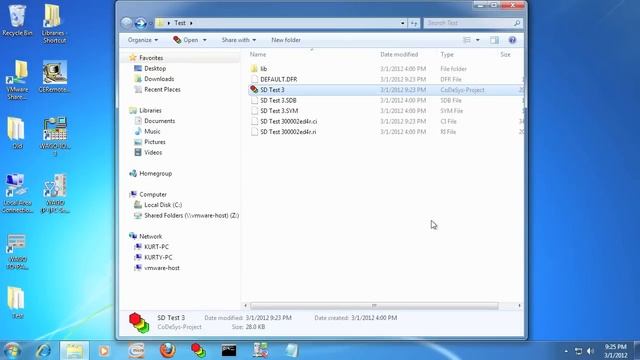Open the VMware Shared Folders desktop icon
Screen dimensions: 640x360
(x=18, y=80)
